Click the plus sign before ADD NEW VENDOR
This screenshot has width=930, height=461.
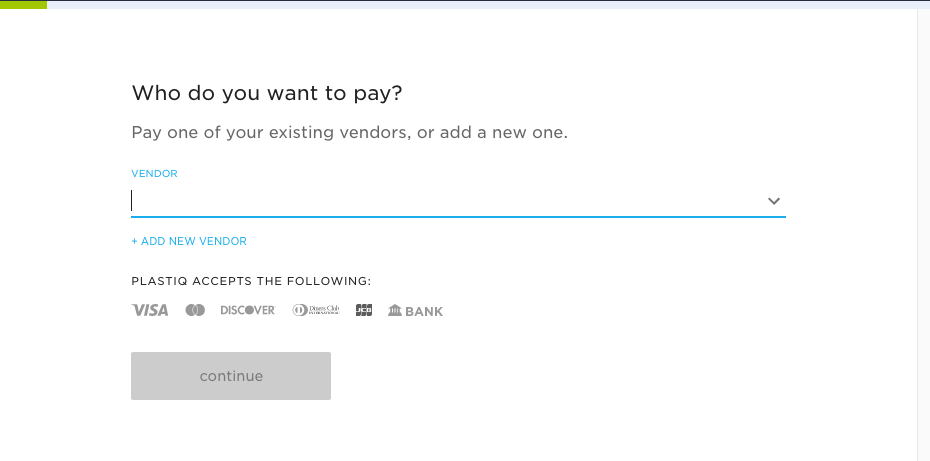coord(135,241)
